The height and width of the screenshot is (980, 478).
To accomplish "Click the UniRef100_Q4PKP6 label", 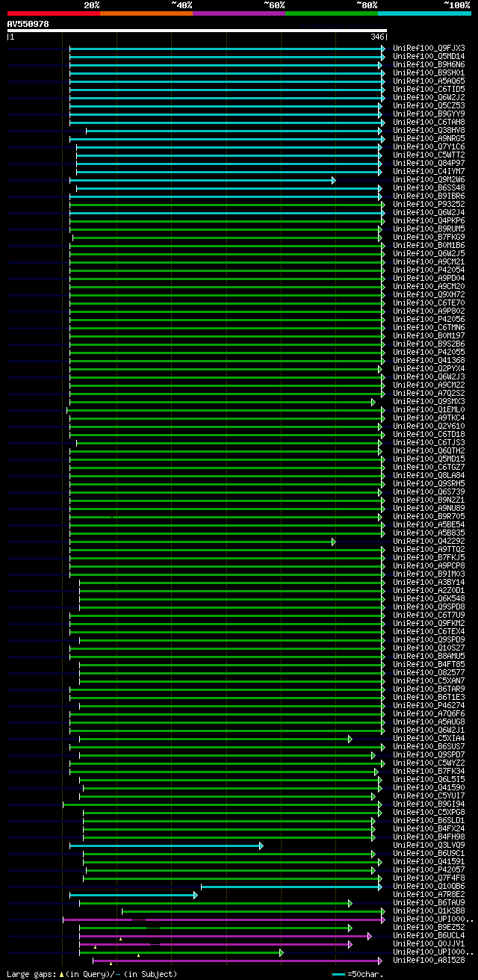I will (x=429, y=220).
